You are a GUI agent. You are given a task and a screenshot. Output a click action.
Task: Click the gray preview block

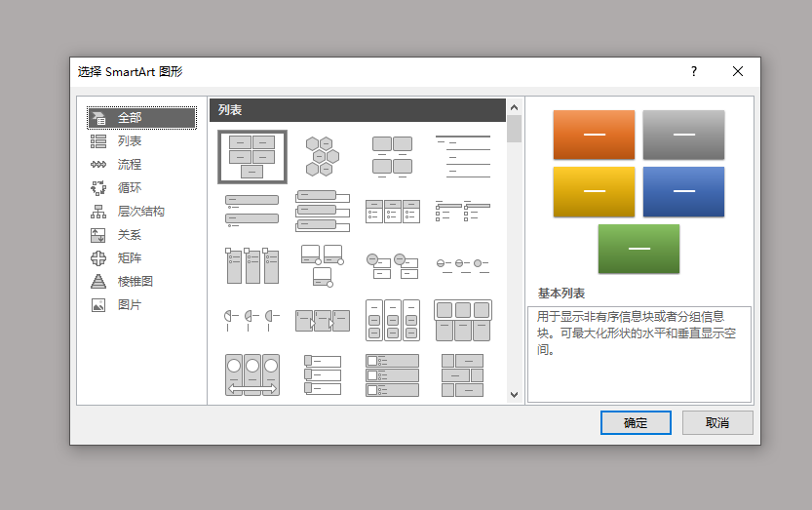[683, 135]
